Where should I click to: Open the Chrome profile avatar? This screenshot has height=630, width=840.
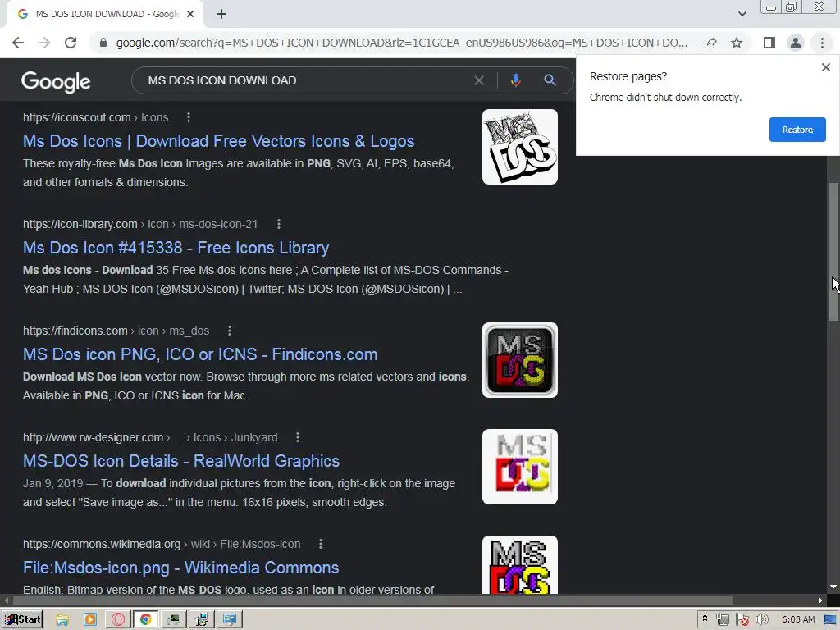(x=796, y=43)
